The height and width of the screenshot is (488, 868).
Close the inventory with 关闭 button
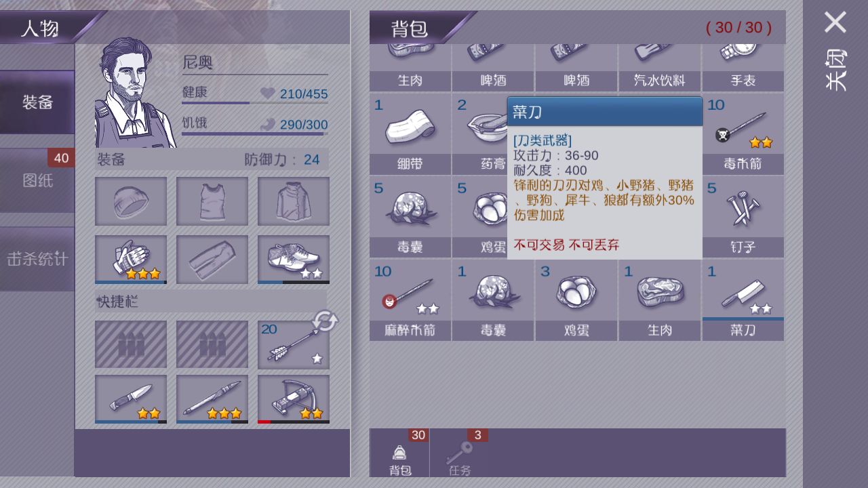(835, 51)
